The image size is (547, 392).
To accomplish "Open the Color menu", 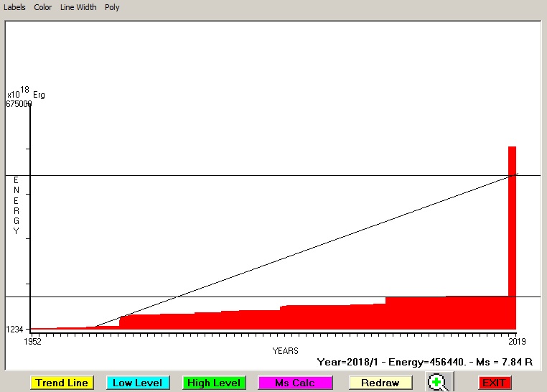I will coord(43,7).
